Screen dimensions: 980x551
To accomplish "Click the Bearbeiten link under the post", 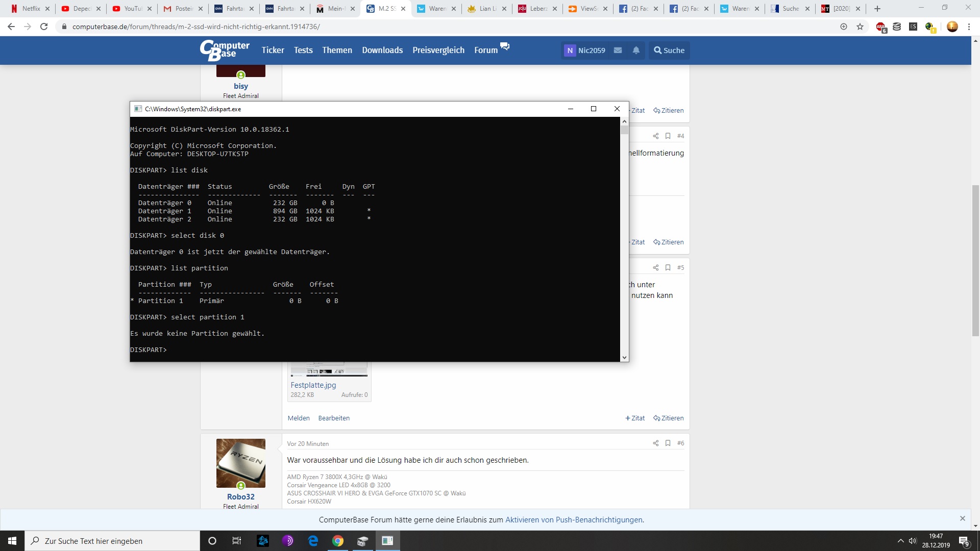I will click(x=334, y=418).
